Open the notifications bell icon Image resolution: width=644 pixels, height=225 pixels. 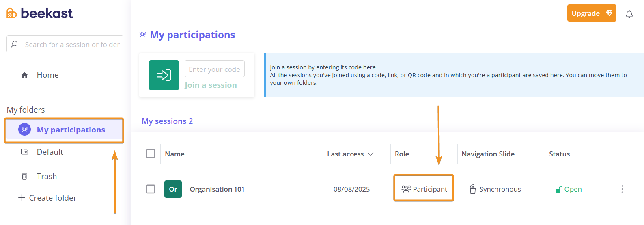click(629, 14)
